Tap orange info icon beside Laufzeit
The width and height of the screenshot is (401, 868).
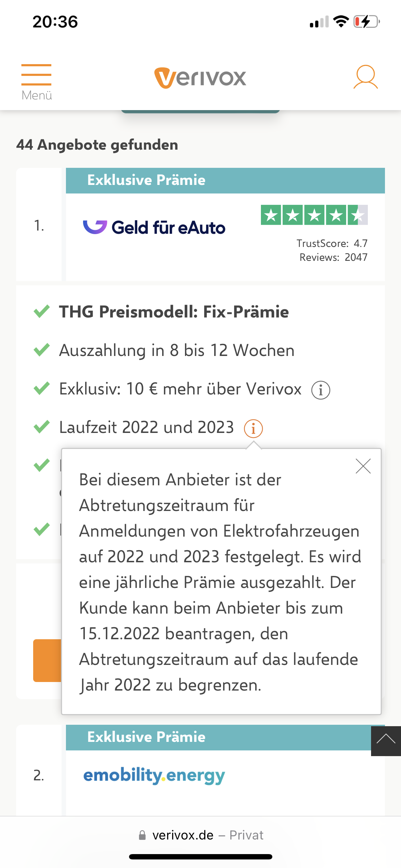(253, 428)
